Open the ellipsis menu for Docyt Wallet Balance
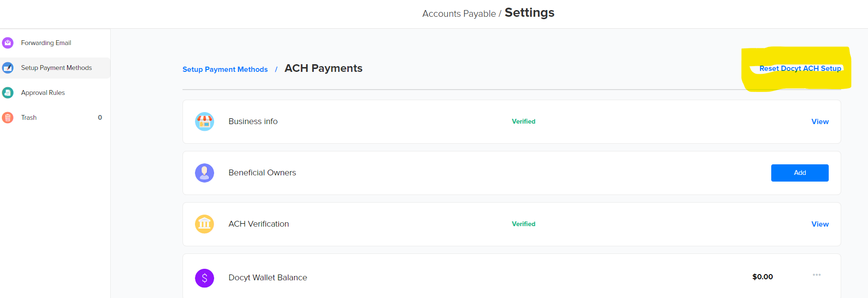 817,275
